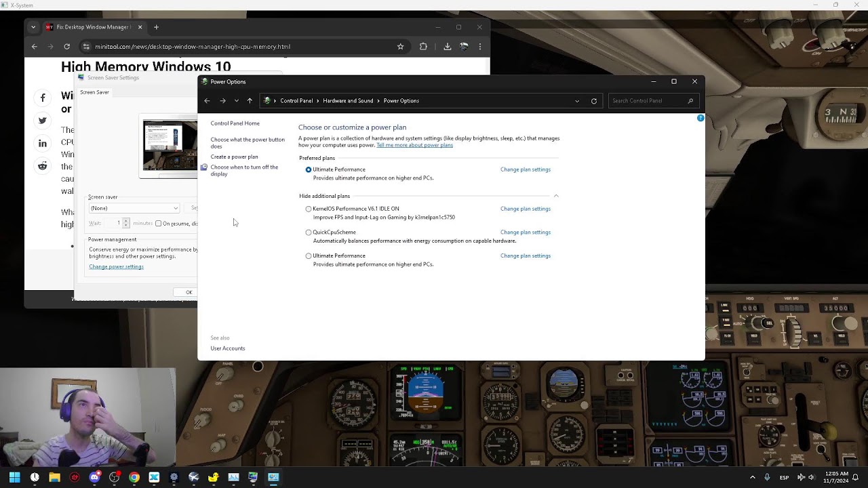Open Power Options help icon

pyautogui.click(x=701, y=118)
